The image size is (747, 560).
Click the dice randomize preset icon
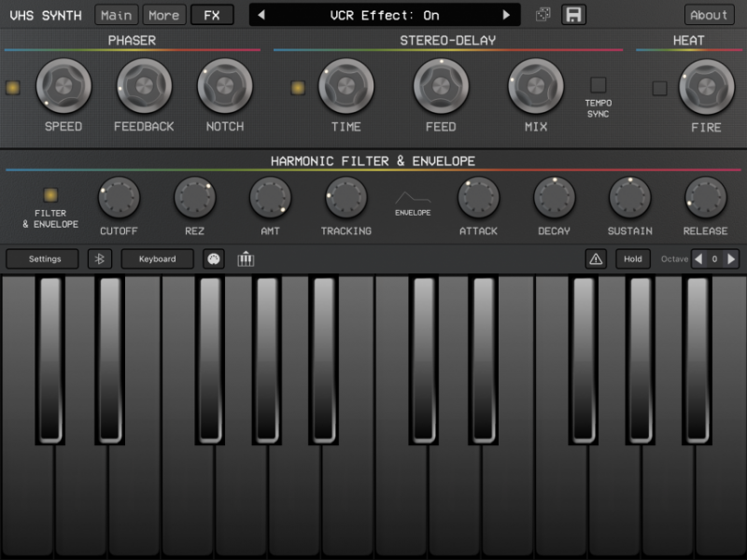point(544,14)
